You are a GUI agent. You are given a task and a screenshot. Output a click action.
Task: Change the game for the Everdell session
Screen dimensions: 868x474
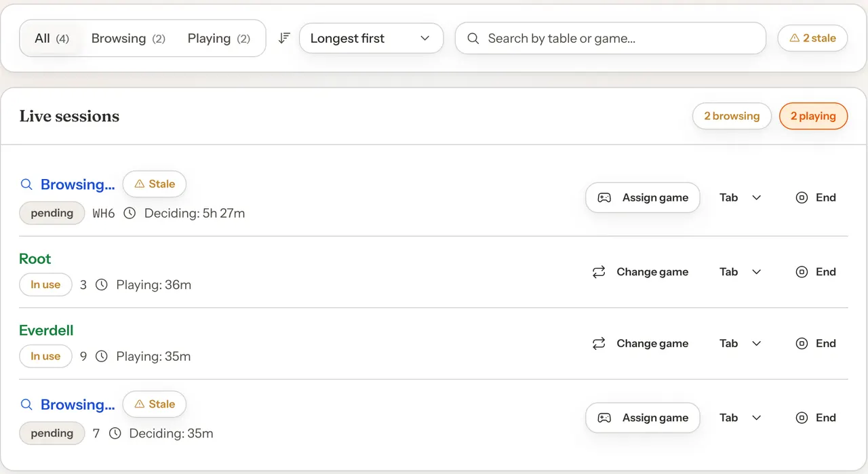point(640,344)
